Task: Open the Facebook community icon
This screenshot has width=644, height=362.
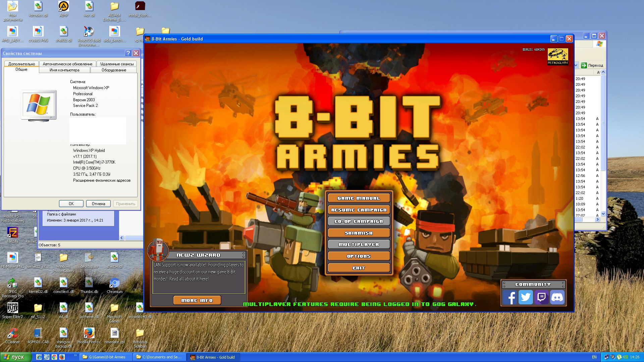Action: pos(510,297)
